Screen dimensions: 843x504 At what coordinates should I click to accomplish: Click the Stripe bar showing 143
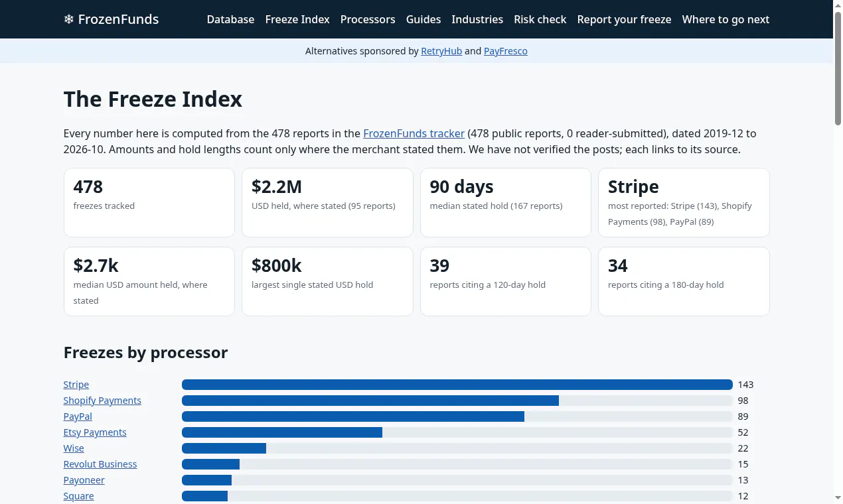tap(457, 385)
